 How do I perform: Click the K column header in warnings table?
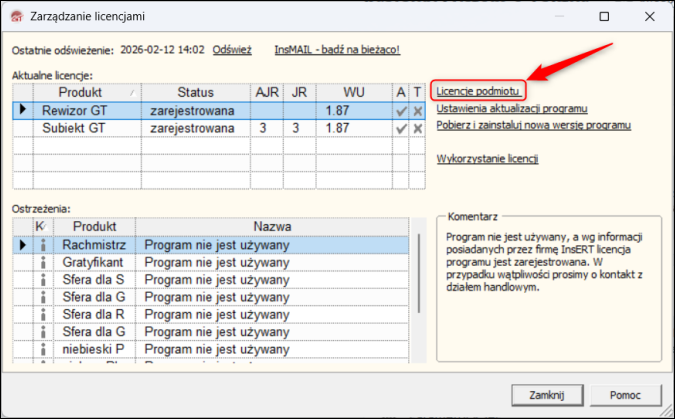click(43, 227)
